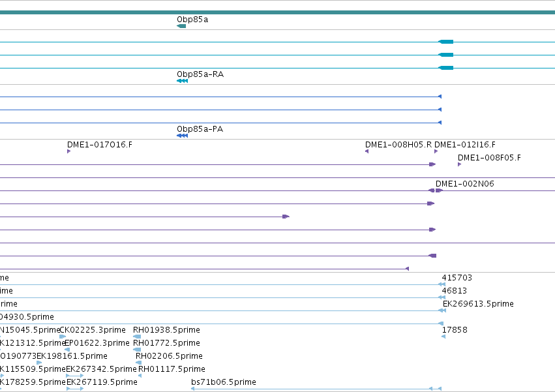Select the RH02206.5prime EST glyph
This screenshot has width=555, height=392.
click(138, 363)
